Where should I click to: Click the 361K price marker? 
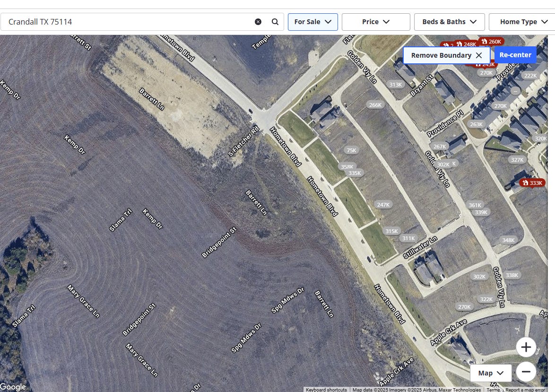click(x=475, y=205)
